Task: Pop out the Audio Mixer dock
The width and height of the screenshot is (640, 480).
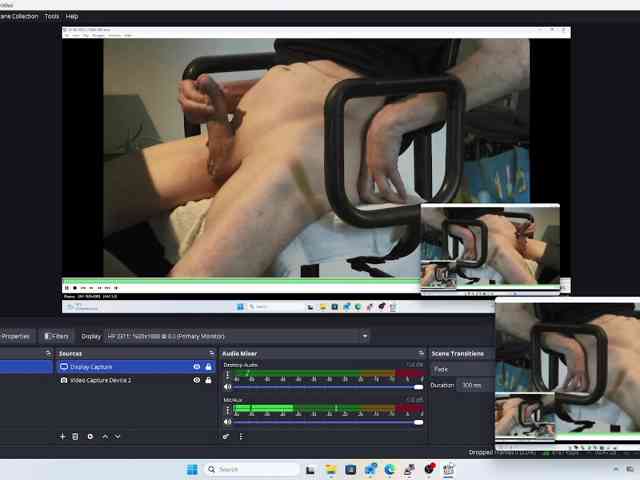Action: tap(421, 353)
